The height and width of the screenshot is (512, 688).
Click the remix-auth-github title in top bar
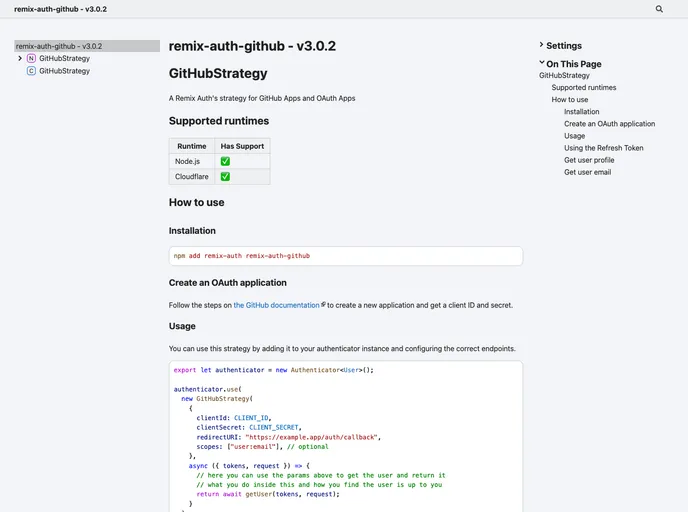click(61, 9)
